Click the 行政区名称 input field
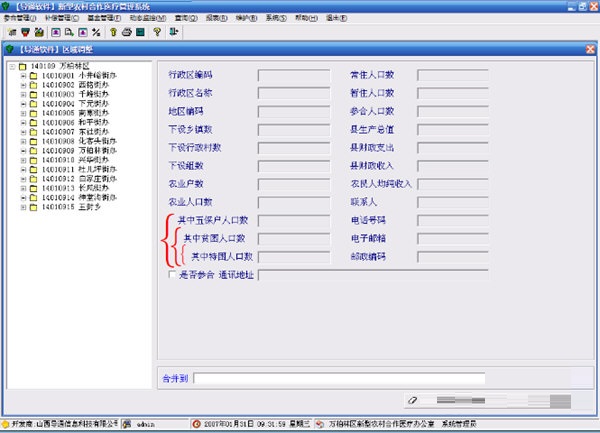 (x=294, y=93)
